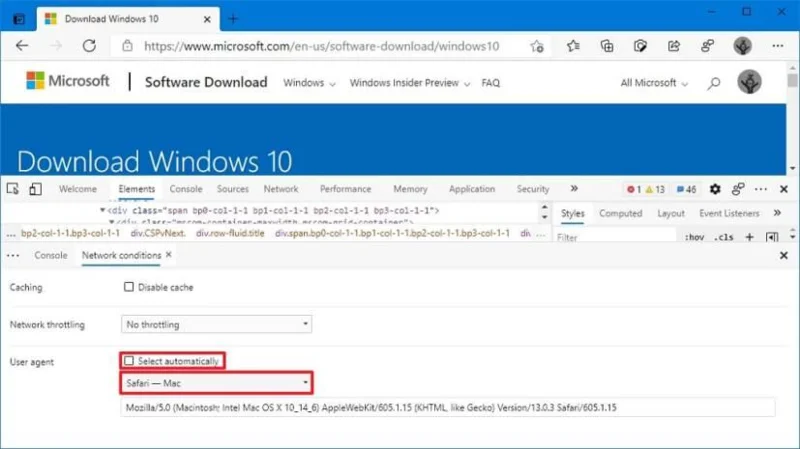800x449 pixels.
Task: Open a new browser tab
Action: point(233,19)
